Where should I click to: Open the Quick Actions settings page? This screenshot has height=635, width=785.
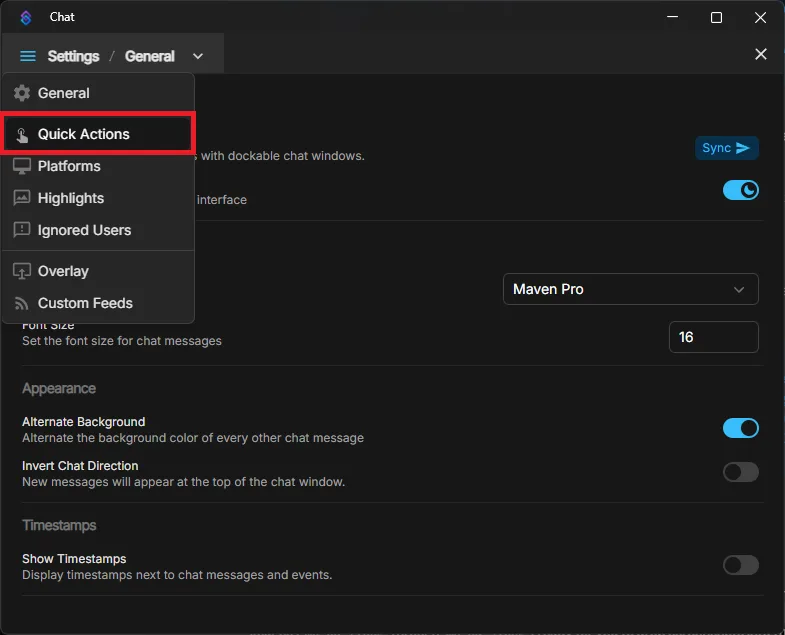coord(98,134)
